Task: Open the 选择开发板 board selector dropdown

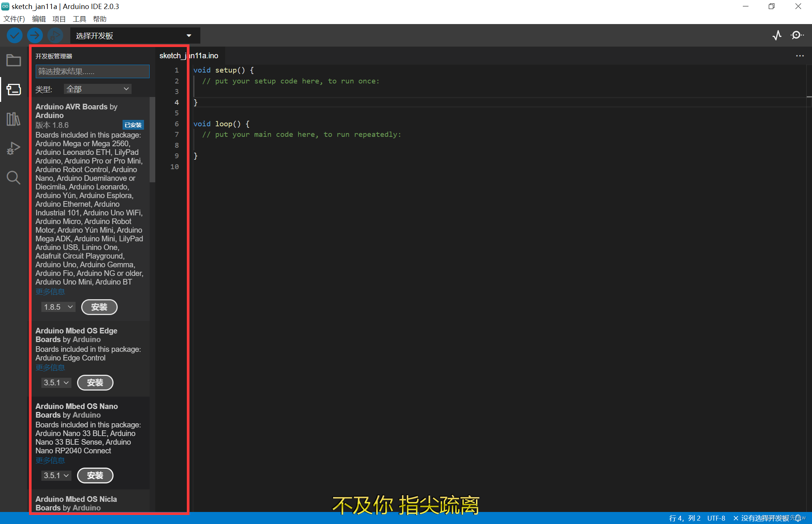Action: (135, 36)
